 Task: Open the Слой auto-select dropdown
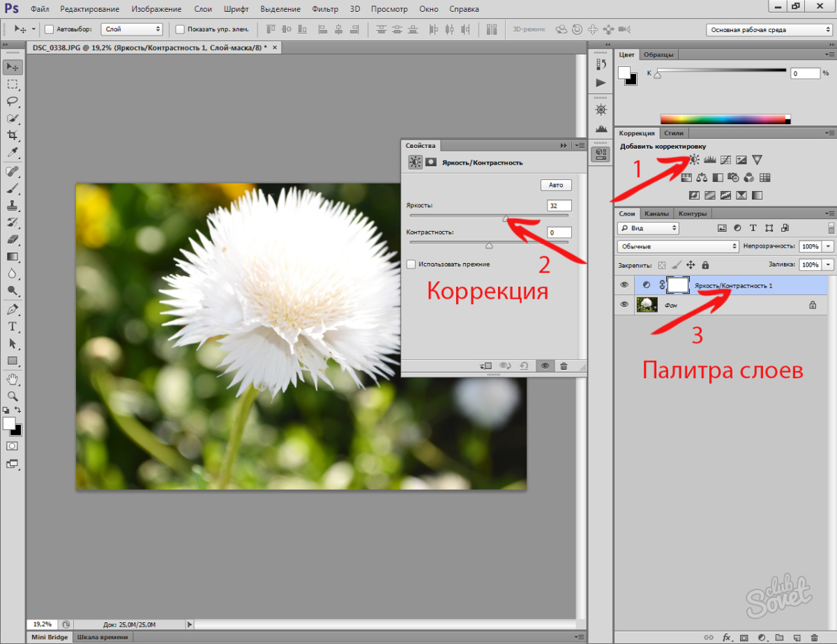pyautogui.click(x=131, y=29)
